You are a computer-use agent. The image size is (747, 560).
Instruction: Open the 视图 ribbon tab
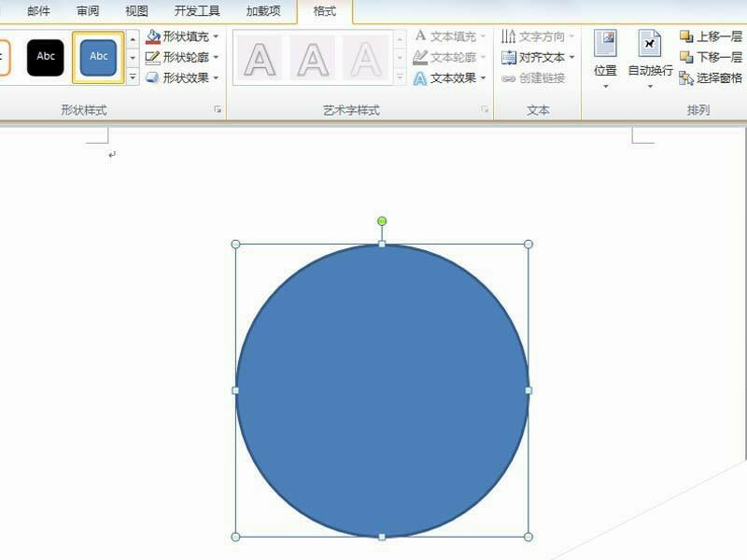[x=136, y=10]
